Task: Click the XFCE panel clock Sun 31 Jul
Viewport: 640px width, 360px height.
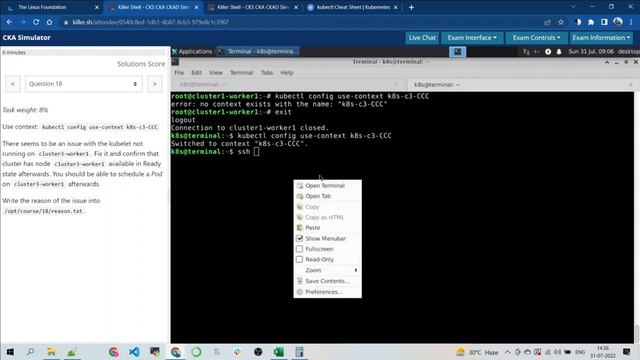Action: [x=591, y=52]
